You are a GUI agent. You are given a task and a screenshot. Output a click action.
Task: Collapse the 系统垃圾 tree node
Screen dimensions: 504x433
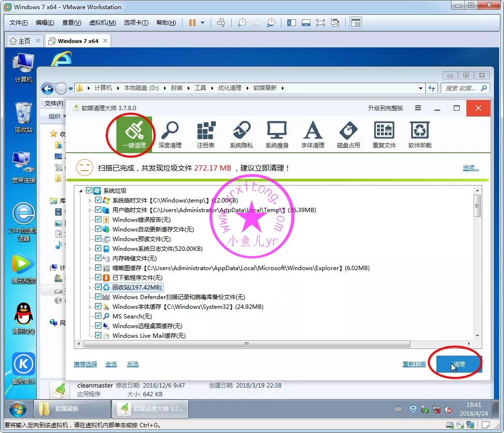click(x=81, y=191)
